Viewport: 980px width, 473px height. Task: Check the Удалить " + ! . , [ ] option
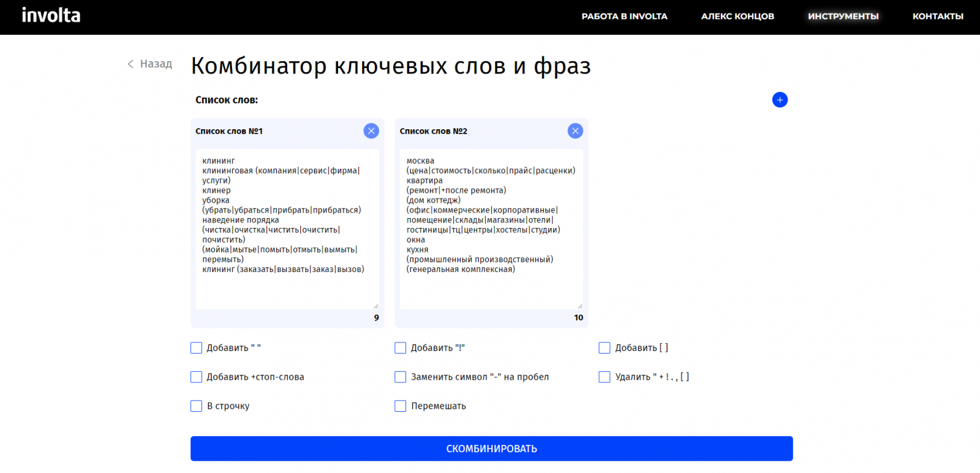pyautogui.click(x=605, y=377)
